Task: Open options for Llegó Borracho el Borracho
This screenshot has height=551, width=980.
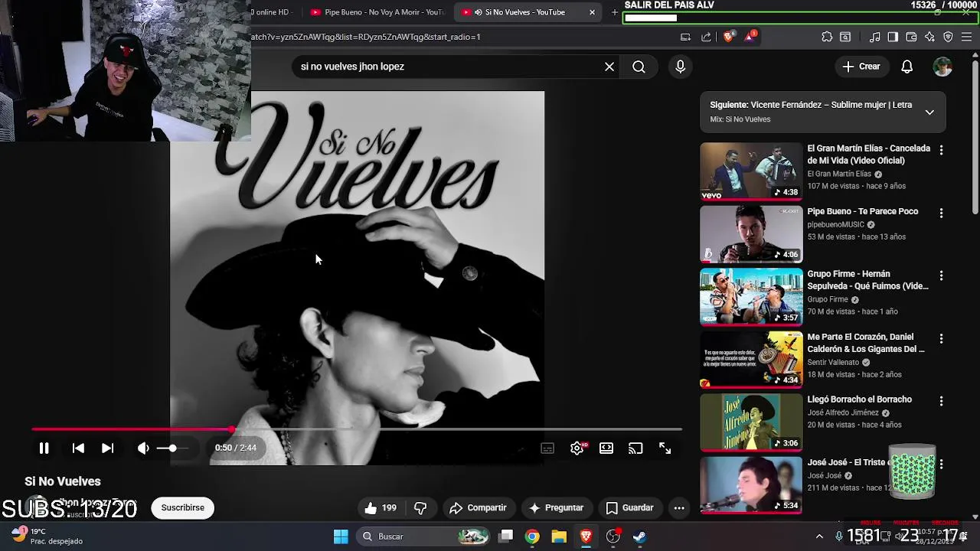Action: (941, 401)
